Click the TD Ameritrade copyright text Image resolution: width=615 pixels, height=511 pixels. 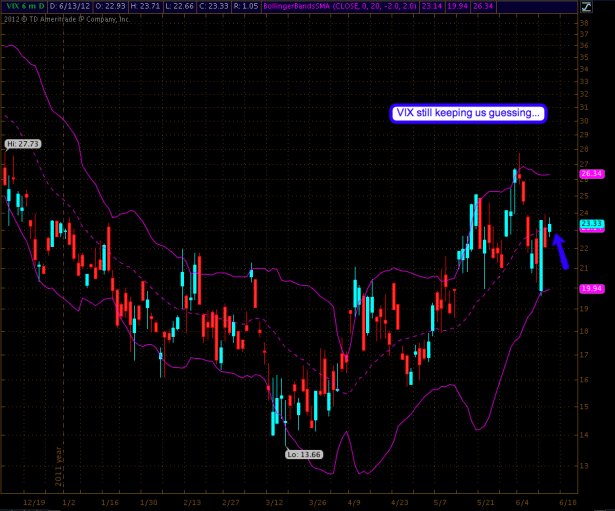pos(67,17)
